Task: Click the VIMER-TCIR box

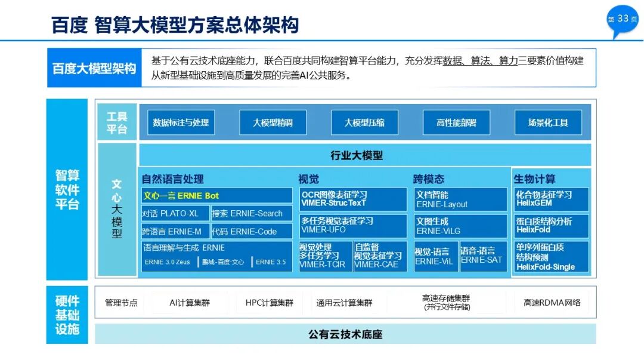Action: (326, 256)
